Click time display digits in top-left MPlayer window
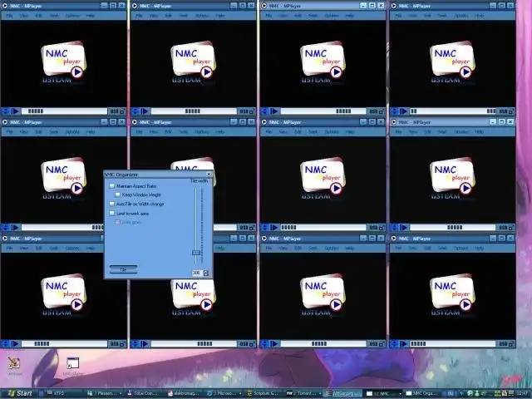The image size is (532, 399). point(114,111)
